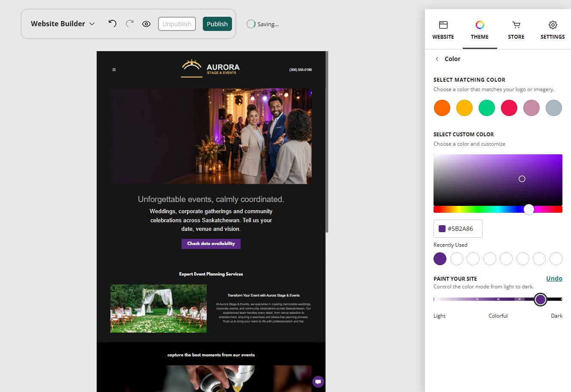Toggle the preview eye icon
This screenshot has height=392, width=571.
click(146, 24)
